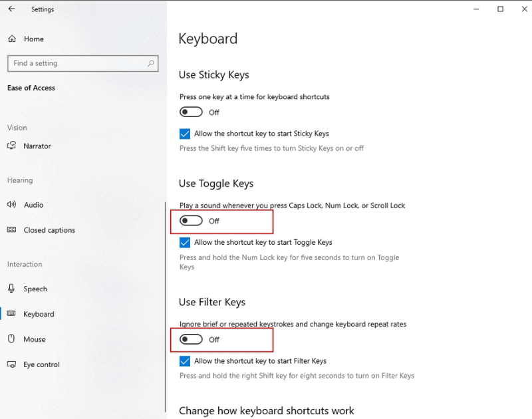Uncheck shortcut key to start Filter Keys
This screenshot has height=419, width=532.
[185, 361]
